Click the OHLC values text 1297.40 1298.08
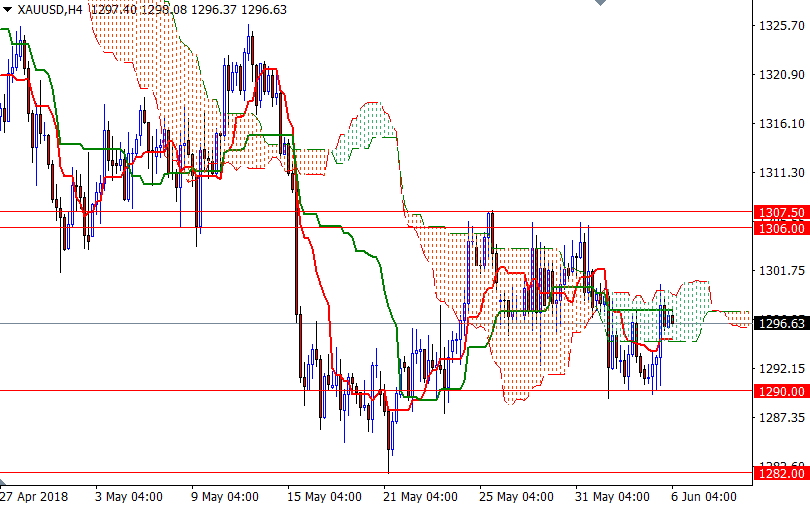This screenshot has height=505, width=810. pos(139,10)
